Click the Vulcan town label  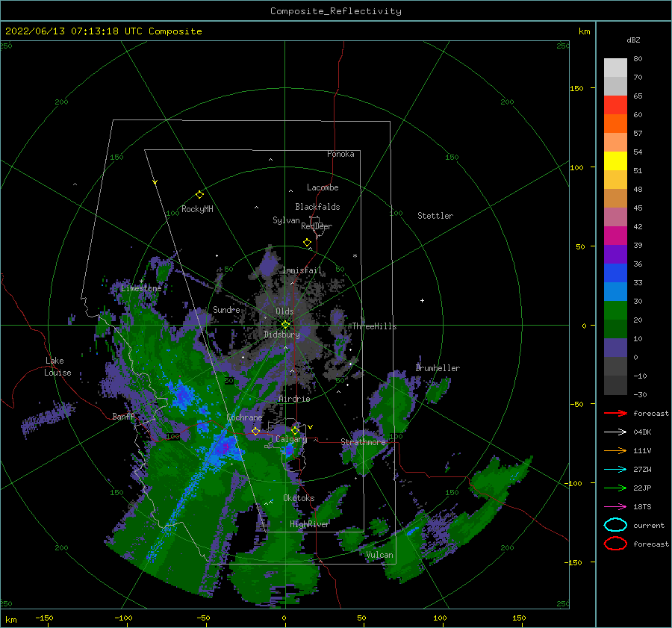coord(379,555)
